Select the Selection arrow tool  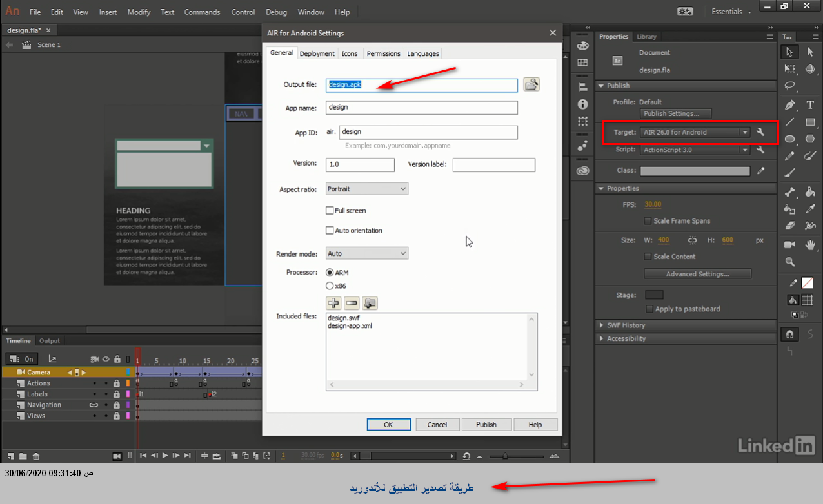click(x=789, y=52)
